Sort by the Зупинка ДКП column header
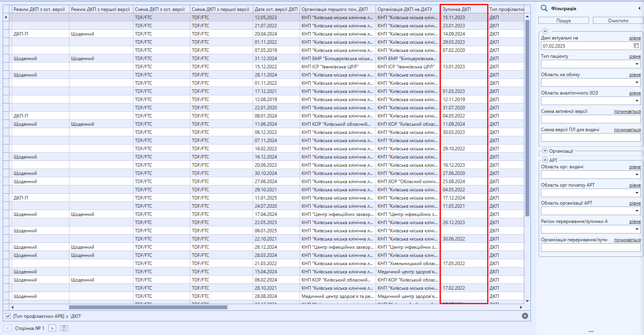The width and height of the screenshot is (644, 335). click(x=464, y=9)
